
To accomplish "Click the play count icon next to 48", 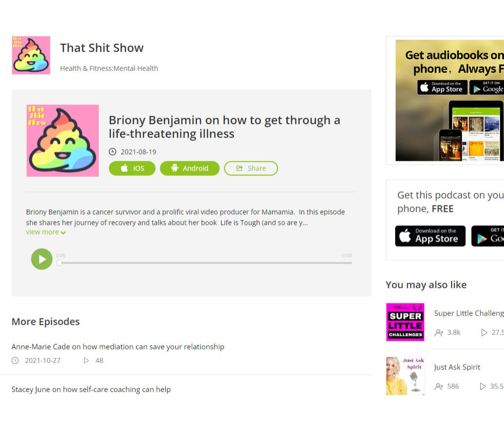I will pyautogui.click(x=86, y=360).
